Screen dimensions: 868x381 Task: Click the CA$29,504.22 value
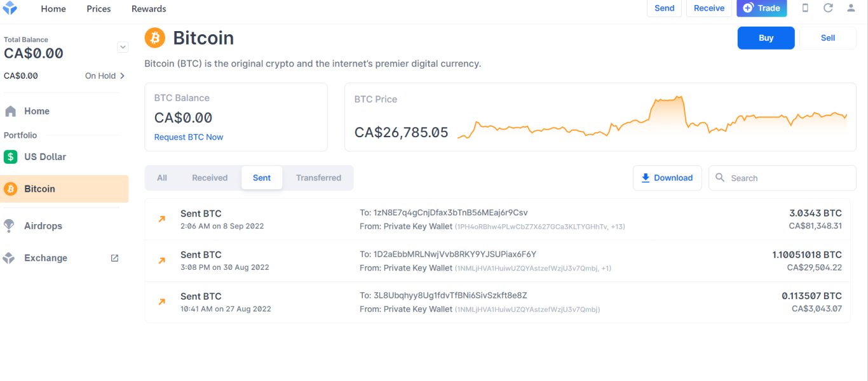(x=815, y=267)
